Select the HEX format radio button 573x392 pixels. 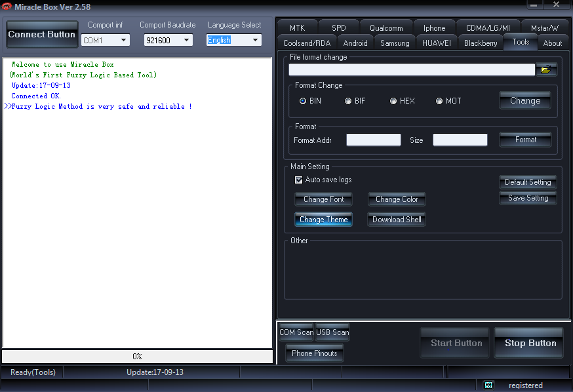[393, 101]
